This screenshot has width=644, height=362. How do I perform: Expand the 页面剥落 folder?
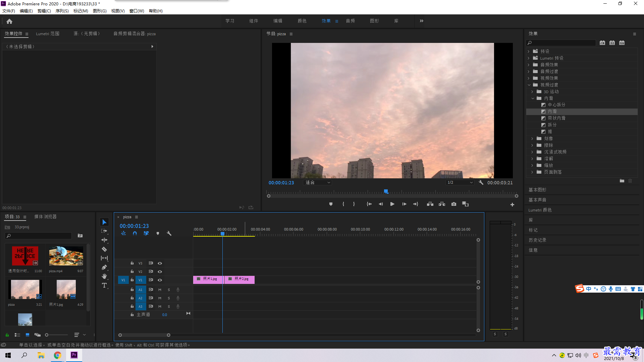point(532,172)
